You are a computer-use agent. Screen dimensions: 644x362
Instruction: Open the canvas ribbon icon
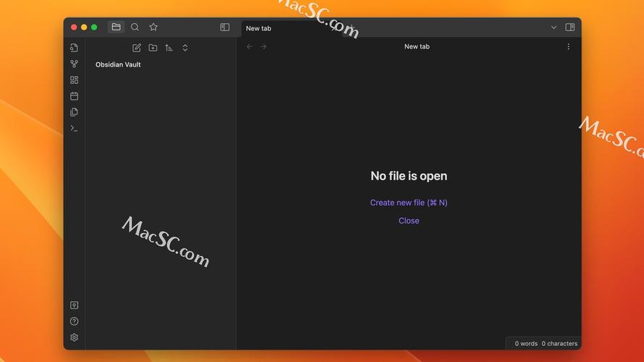coord(75,80)
